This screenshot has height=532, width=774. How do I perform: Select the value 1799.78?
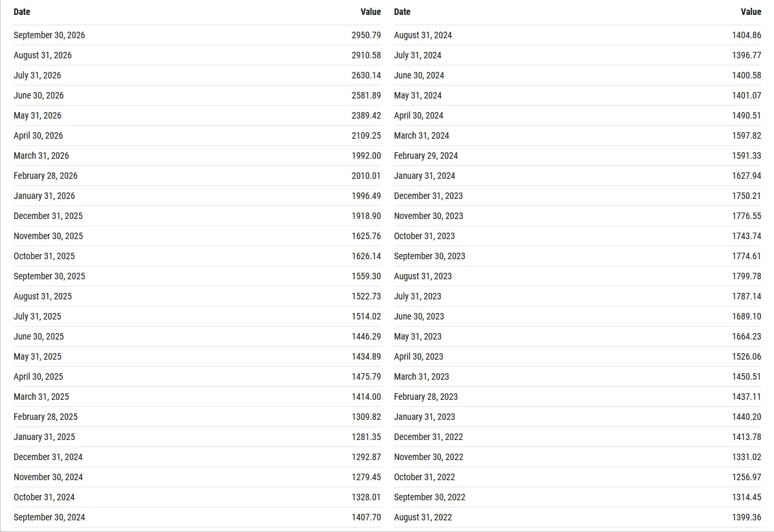click(x=746, y=276)
